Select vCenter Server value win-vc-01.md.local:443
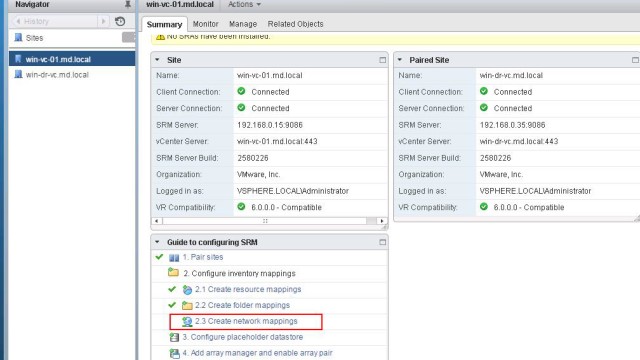Viewport: 640px width, 360px height. 277,141
